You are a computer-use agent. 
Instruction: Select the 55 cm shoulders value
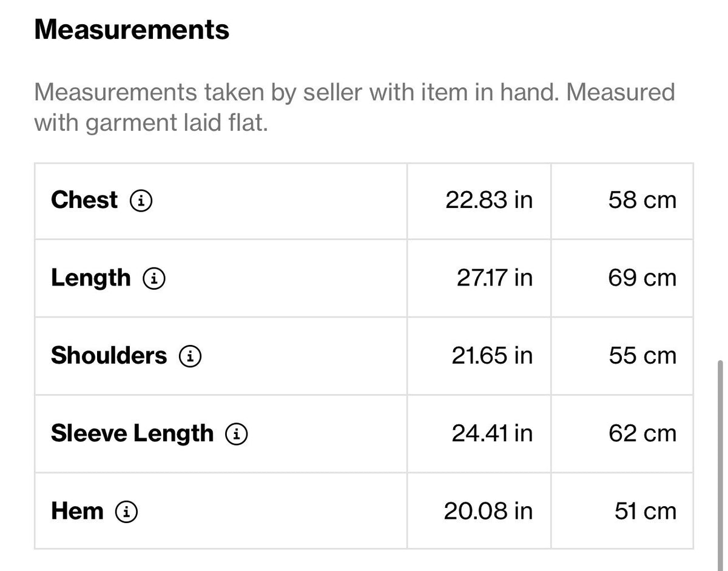pos(642,356)
